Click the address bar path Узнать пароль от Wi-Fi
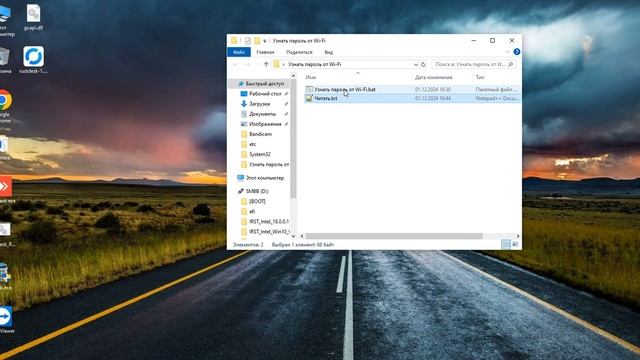This screenshot has height=360, width=640. click(x=314, y=64)
